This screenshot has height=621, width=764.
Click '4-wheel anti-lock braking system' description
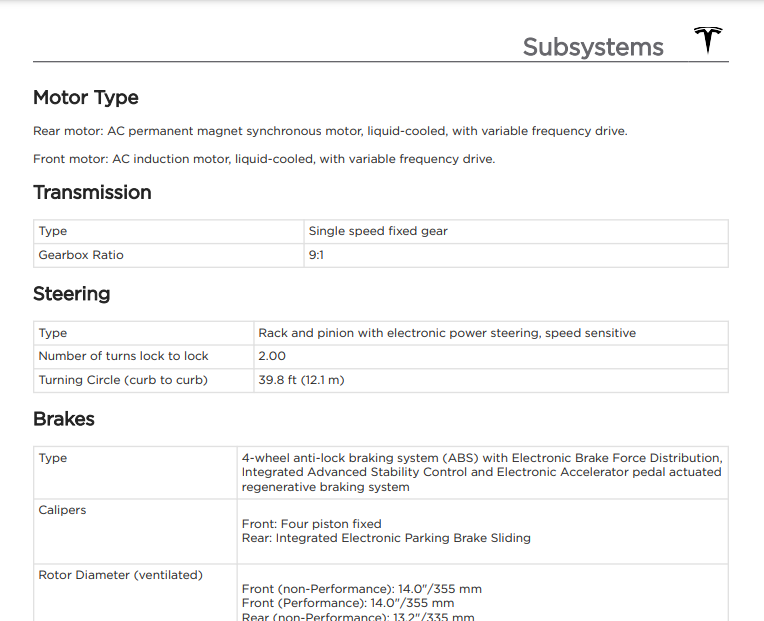(x=482, y=472)
